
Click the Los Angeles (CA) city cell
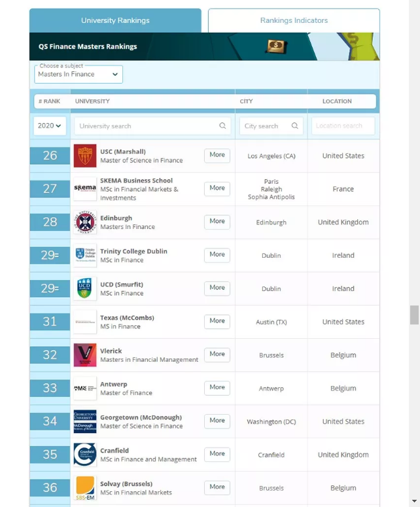(x=271, y=156)
